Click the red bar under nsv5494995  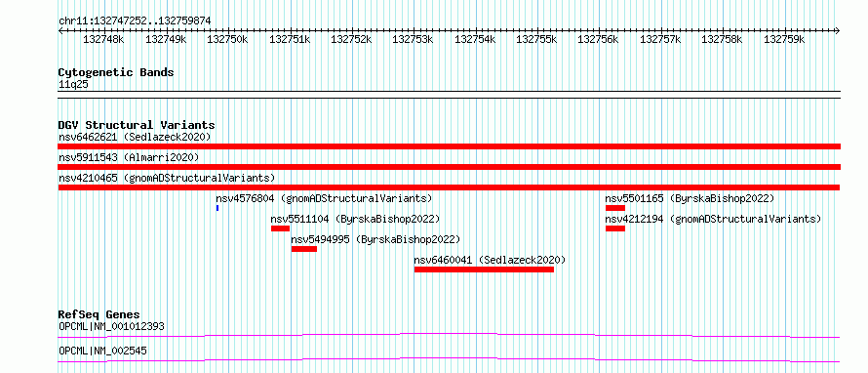click(304, 249)
